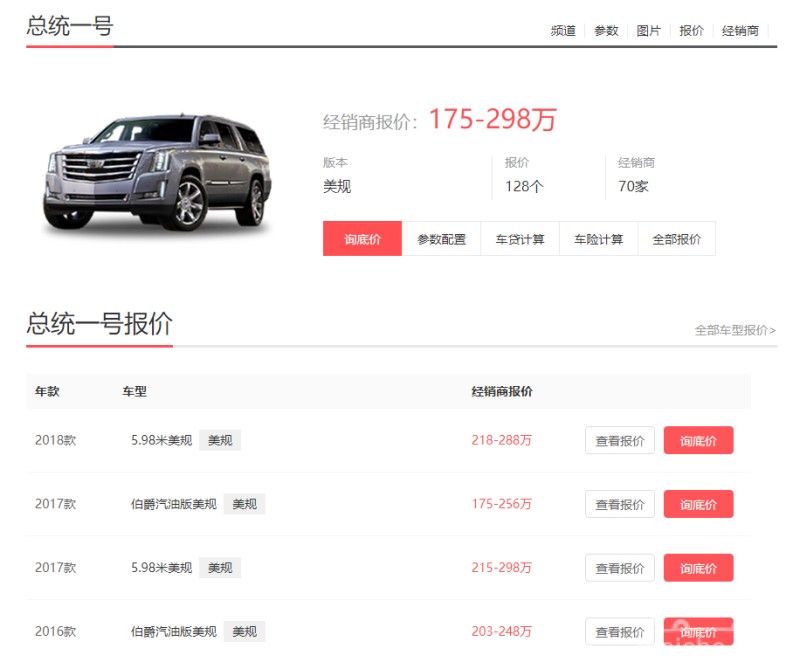Screen dimensions: 800x669
Task: View quotes for 2017款 伯爵汽油版美规
Action: [619, 505]
